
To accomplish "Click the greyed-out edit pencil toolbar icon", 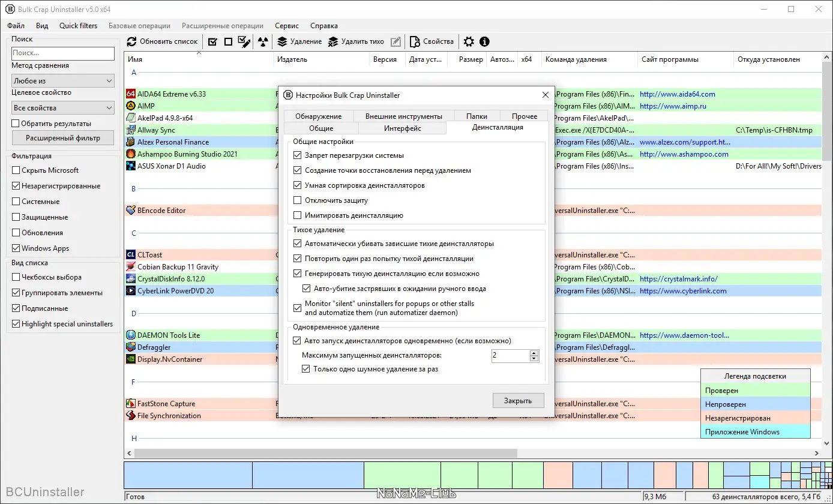I will pos(395,41).
